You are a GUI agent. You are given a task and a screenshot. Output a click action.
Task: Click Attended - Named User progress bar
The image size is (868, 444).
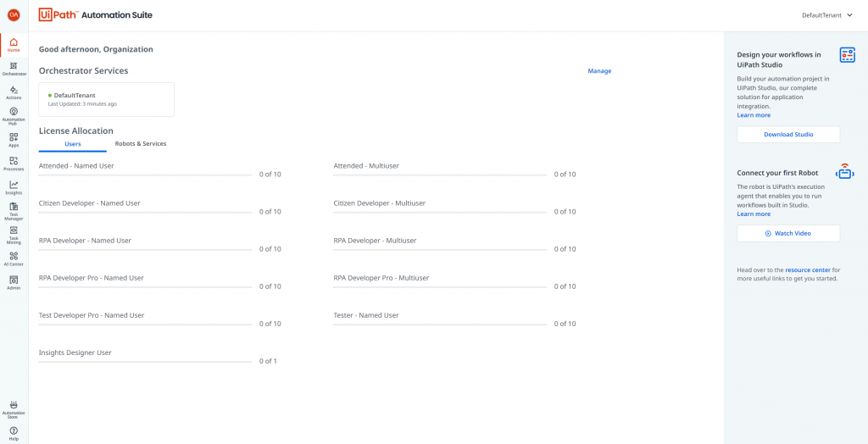(145, 175)
